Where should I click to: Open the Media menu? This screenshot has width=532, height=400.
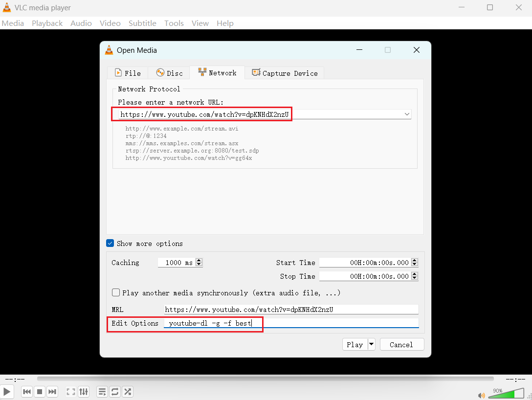[x=13, y=23]
